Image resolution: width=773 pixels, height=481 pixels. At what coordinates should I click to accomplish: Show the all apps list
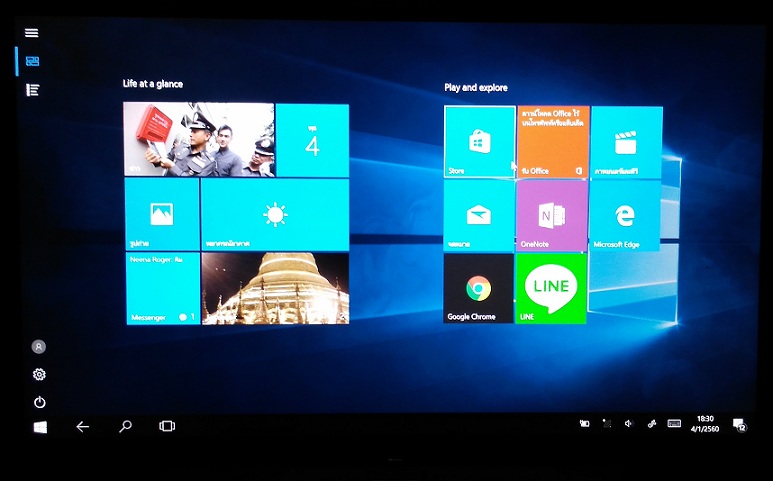point(33,90)
